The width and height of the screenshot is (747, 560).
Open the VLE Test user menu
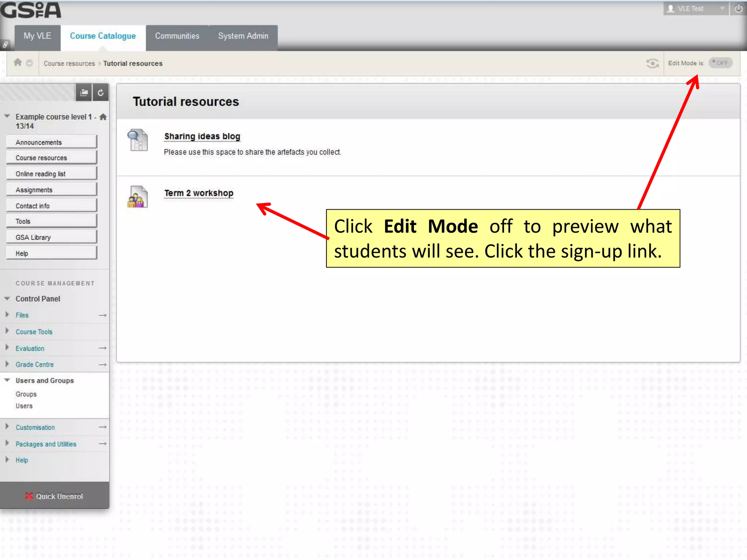[x=696, y=8]
